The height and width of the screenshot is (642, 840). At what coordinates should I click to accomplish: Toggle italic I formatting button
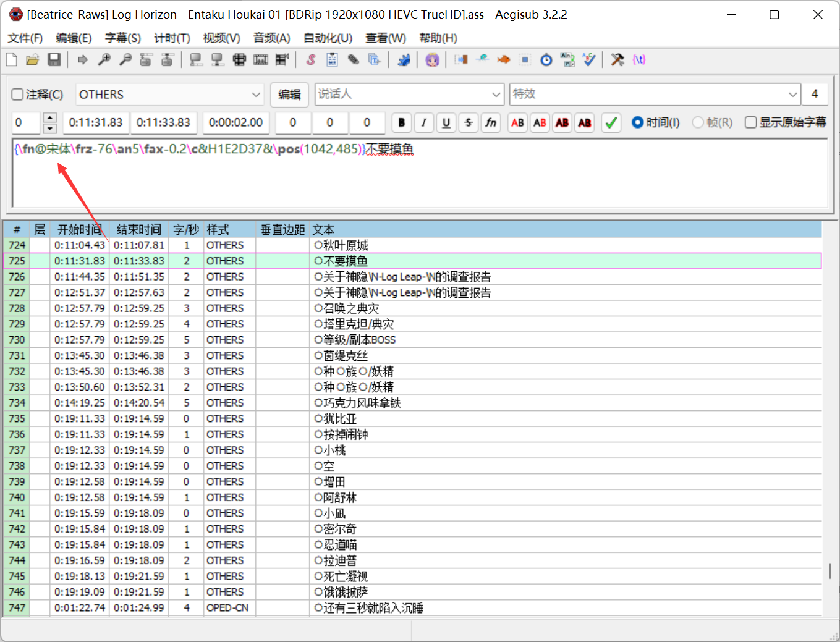(x=424, y=122)
